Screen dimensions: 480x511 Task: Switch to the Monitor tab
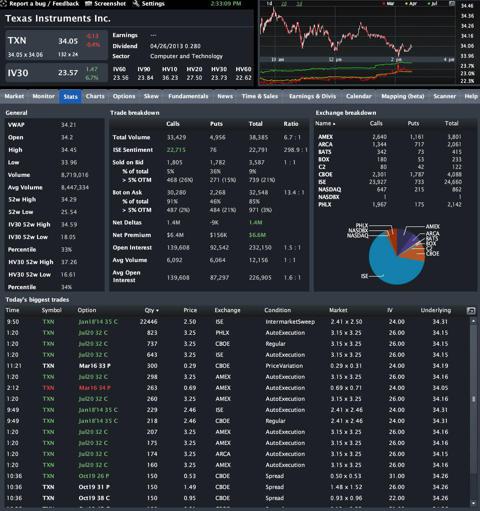click(43, 96)
